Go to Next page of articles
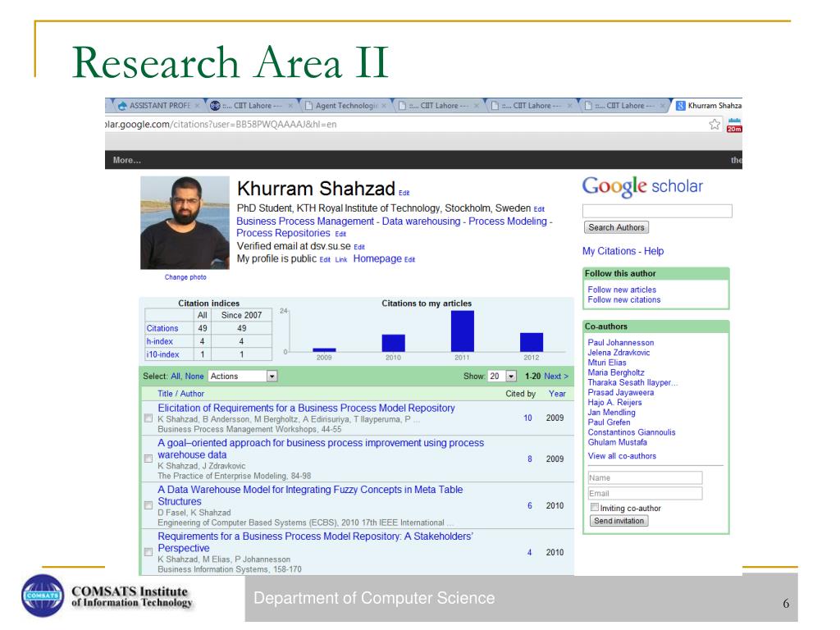The image size is (840, 630). pyautogui.click(x=556, y=376)
